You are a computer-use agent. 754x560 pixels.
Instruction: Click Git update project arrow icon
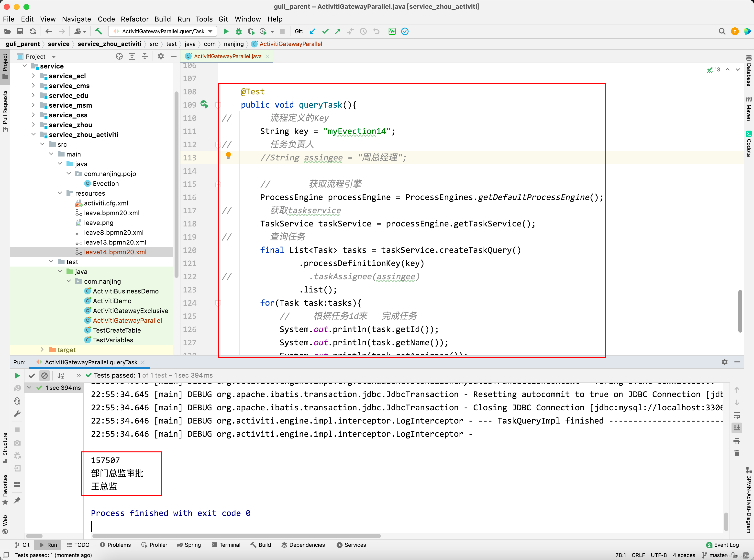pos(312,31)
